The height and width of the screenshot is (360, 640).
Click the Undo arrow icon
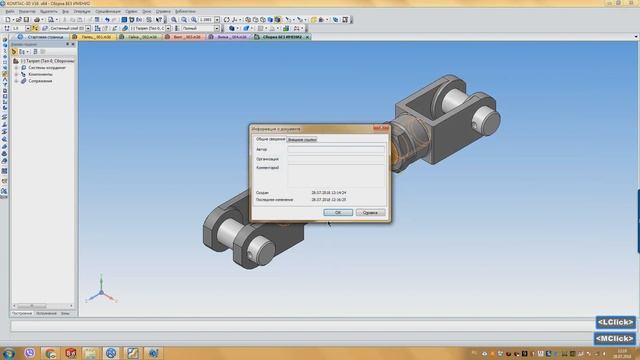click(x=107, y=20)
